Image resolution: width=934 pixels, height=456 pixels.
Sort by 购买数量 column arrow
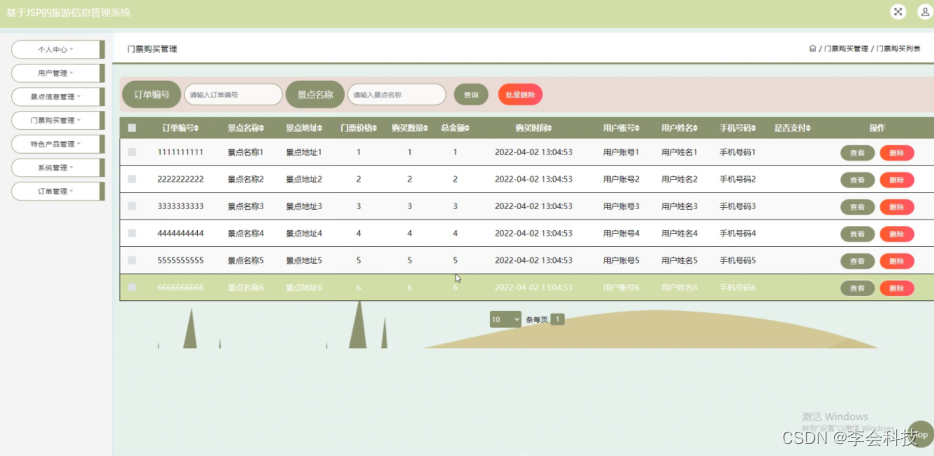426,128
